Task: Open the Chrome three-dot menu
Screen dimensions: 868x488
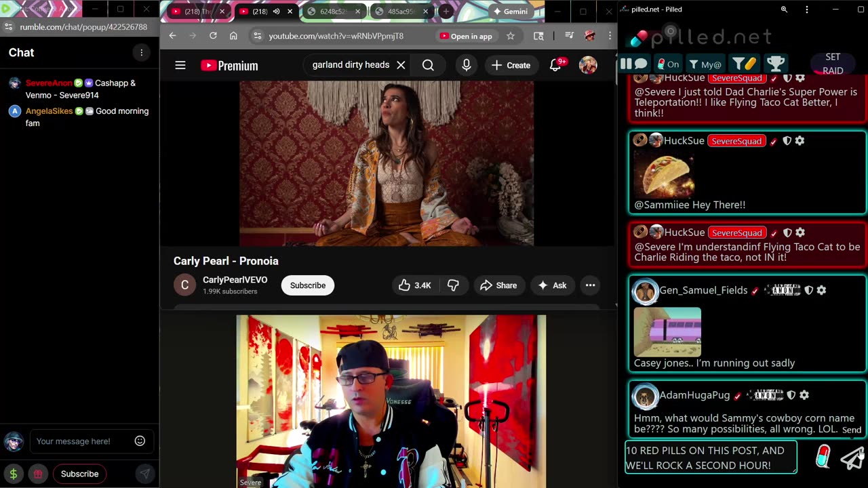Action: (x=610, y=36)
